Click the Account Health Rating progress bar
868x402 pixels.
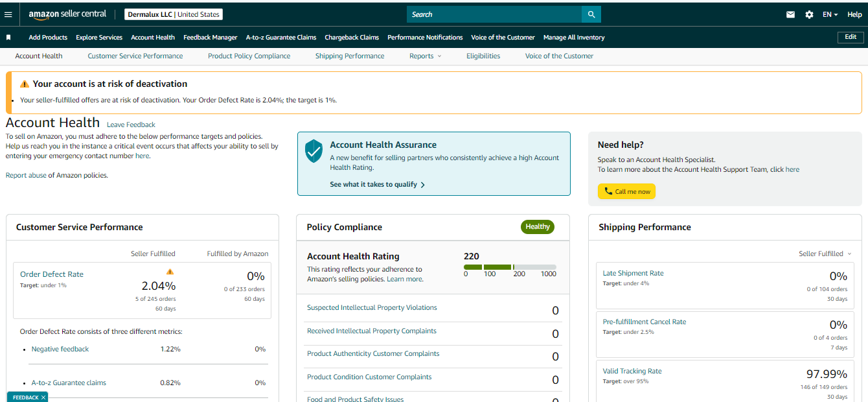tap(510, 267)
